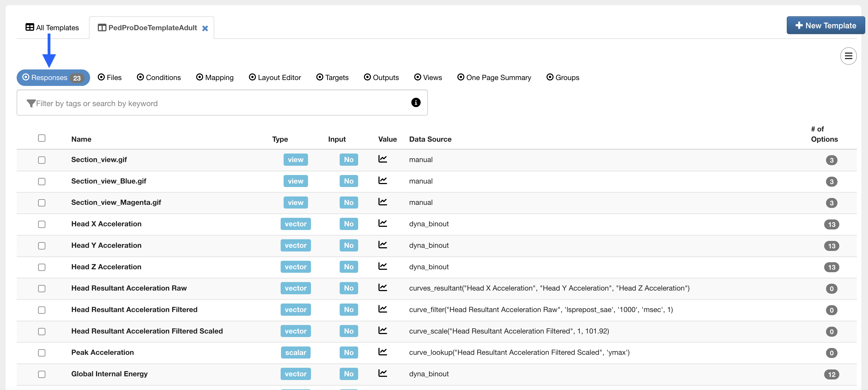Click chart icon for Head Resultant Acceleration Raw

(x=382, y=287)
